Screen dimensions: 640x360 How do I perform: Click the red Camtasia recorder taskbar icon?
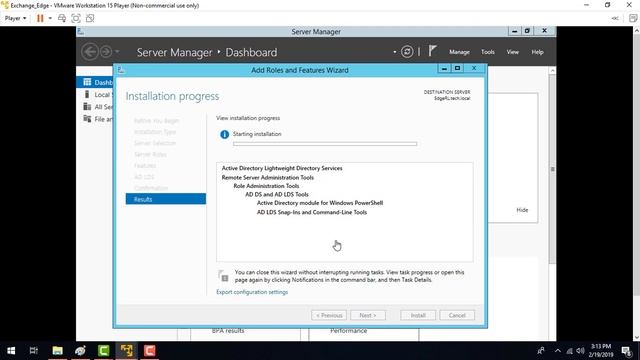[149, 351]
